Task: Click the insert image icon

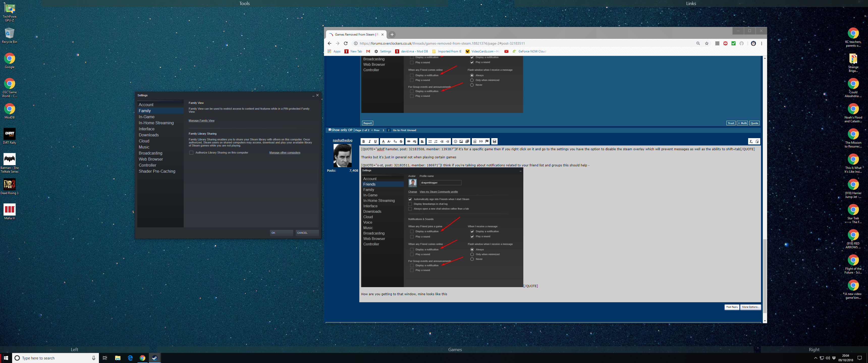Action: [x=461, y=141]
